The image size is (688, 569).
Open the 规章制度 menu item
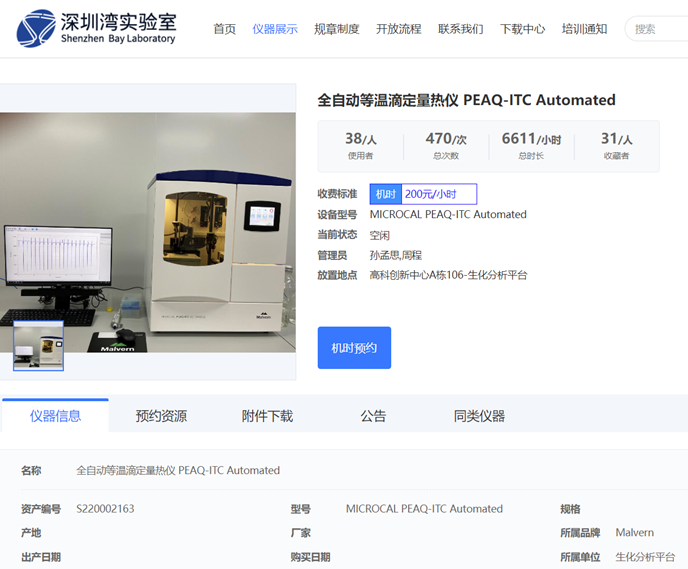click(x=337, y=29)
